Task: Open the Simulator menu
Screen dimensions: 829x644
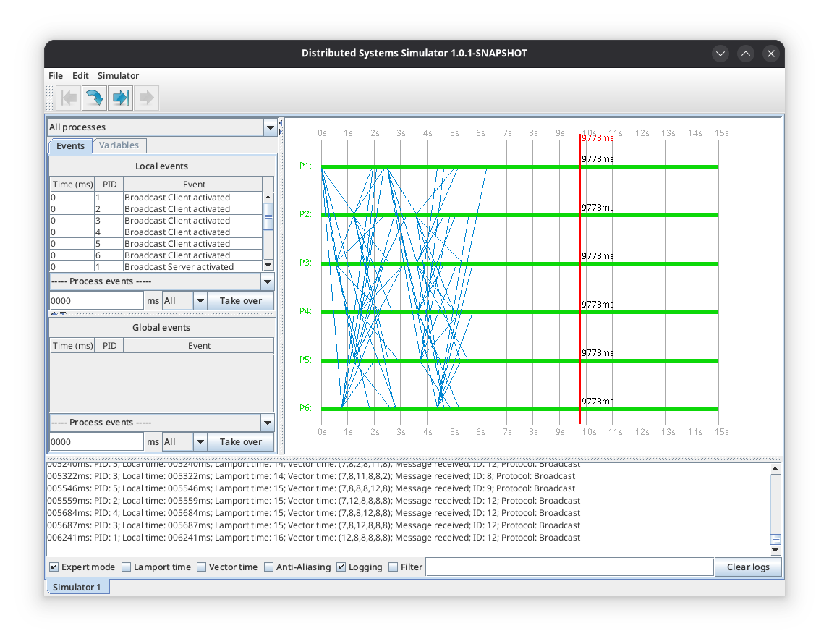Action: 118,76
